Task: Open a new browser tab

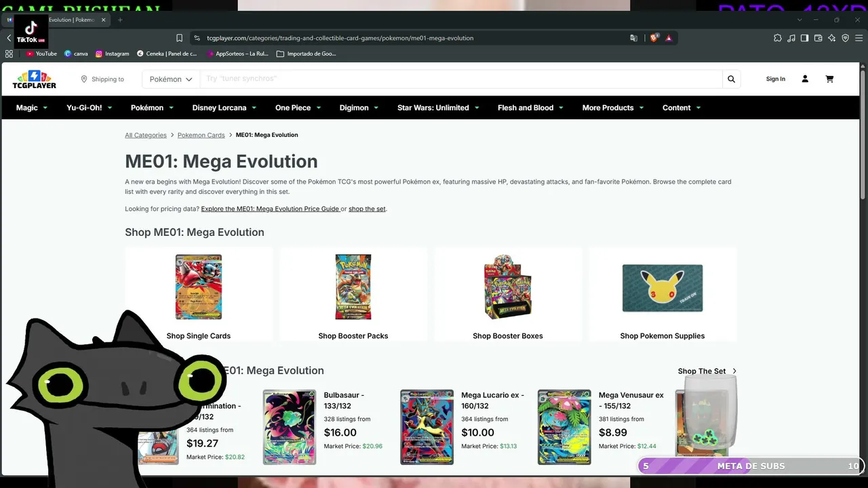Action: pyautogui.click(x=120, y=20)
